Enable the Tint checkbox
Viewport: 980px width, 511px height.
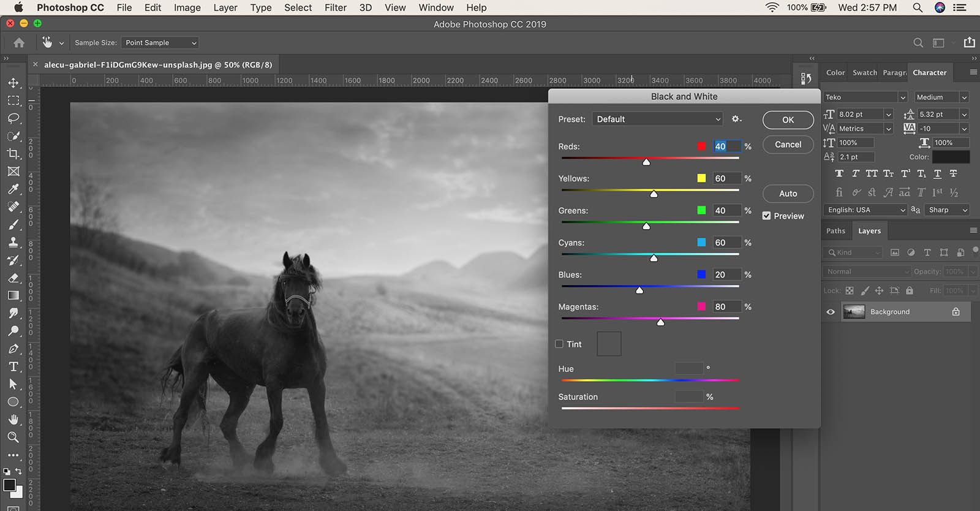click(559, 344)
